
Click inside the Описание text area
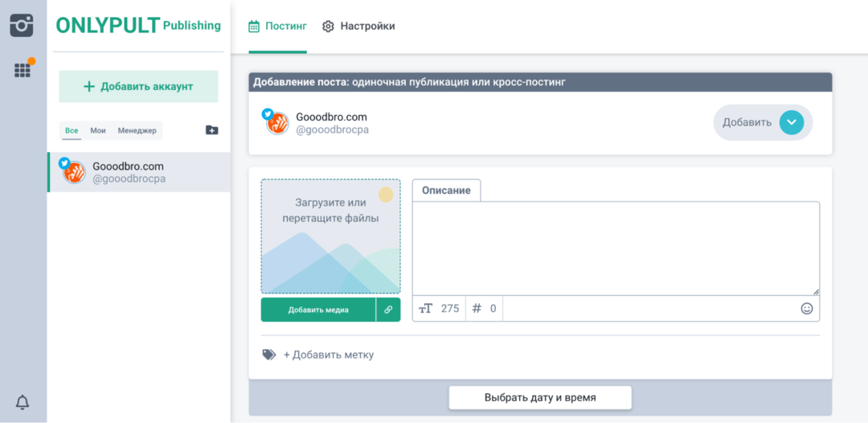click(616, 248)
